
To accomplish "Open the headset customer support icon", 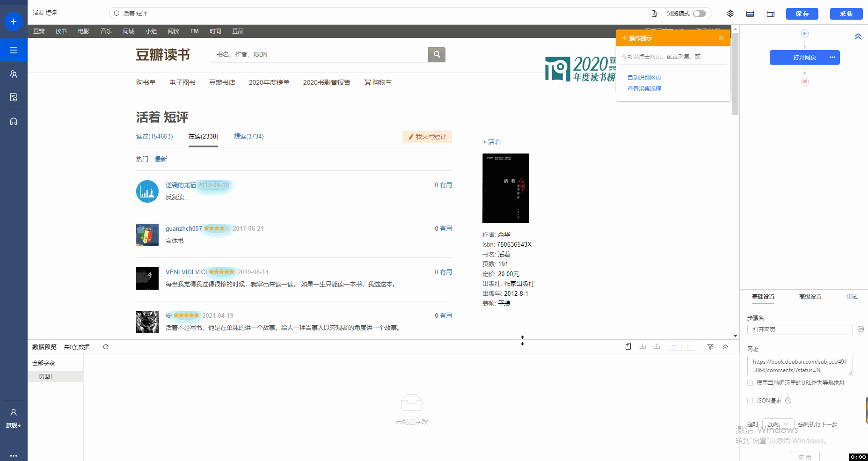I will (x=14, y=121).
